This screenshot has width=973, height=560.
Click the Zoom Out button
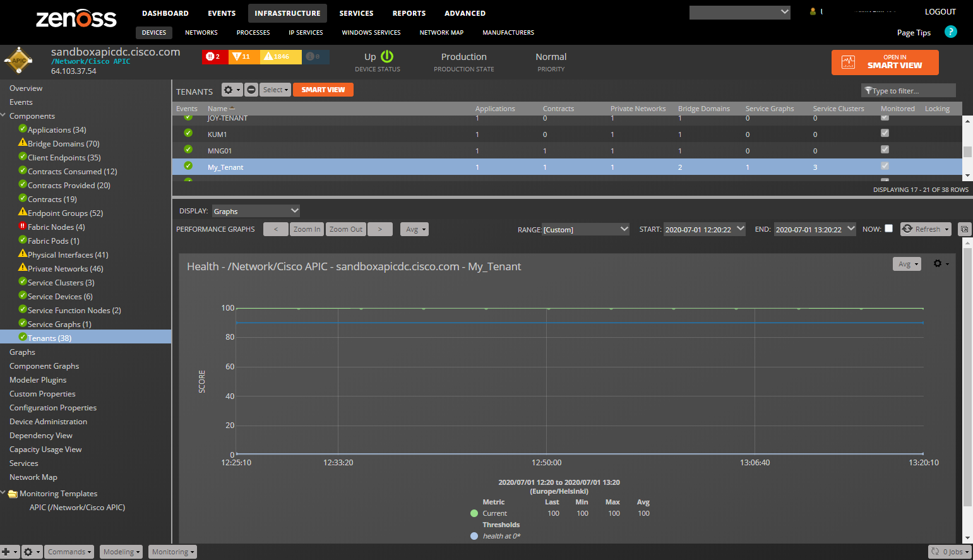346,229
